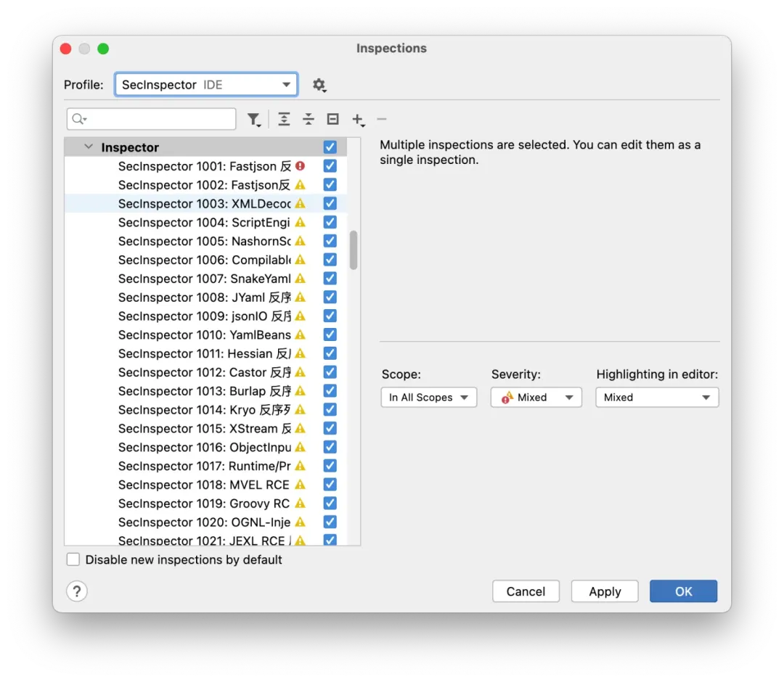Screen dimensions: 784x682
Task: Enable Disable new inspections by default
Action: point(73,559)
